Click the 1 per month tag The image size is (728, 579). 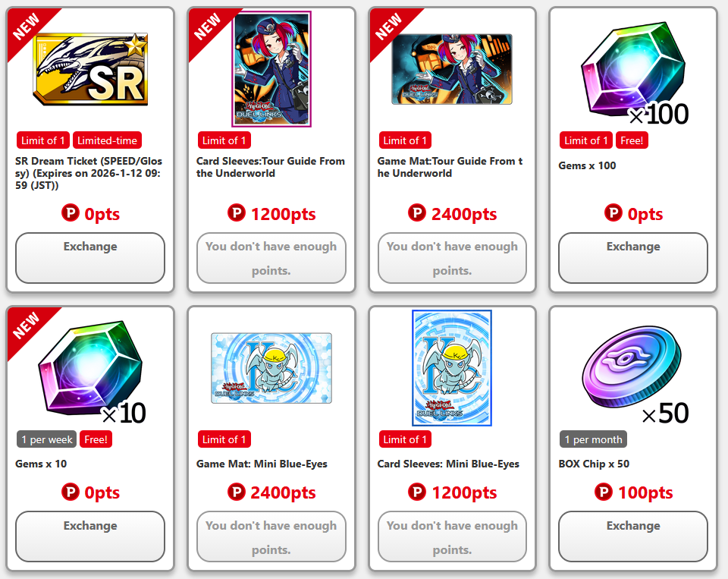[593, 439]
